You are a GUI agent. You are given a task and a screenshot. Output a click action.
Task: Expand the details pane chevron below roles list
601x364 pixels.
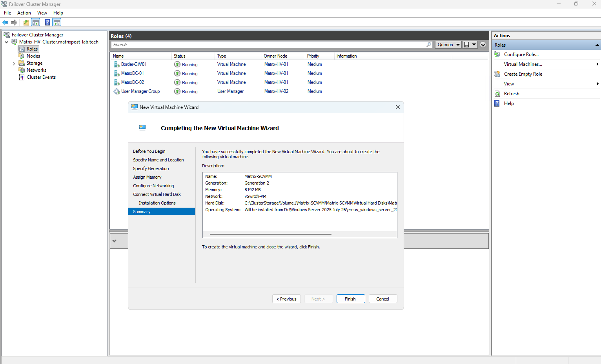114,241
